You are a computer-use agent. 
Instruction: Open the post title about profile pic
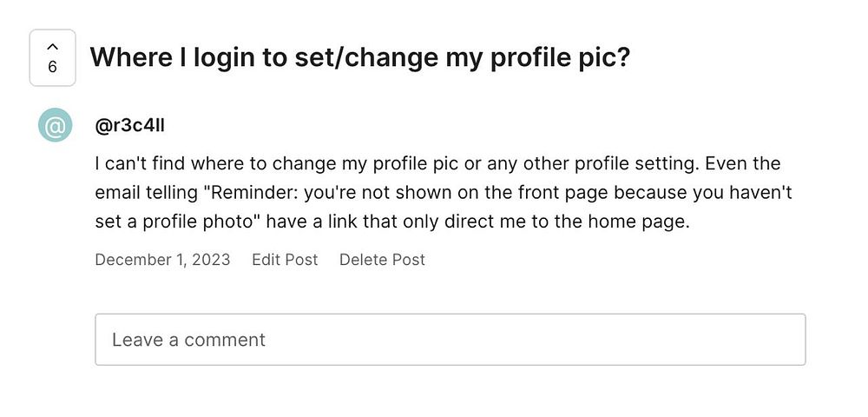(359, 58)
